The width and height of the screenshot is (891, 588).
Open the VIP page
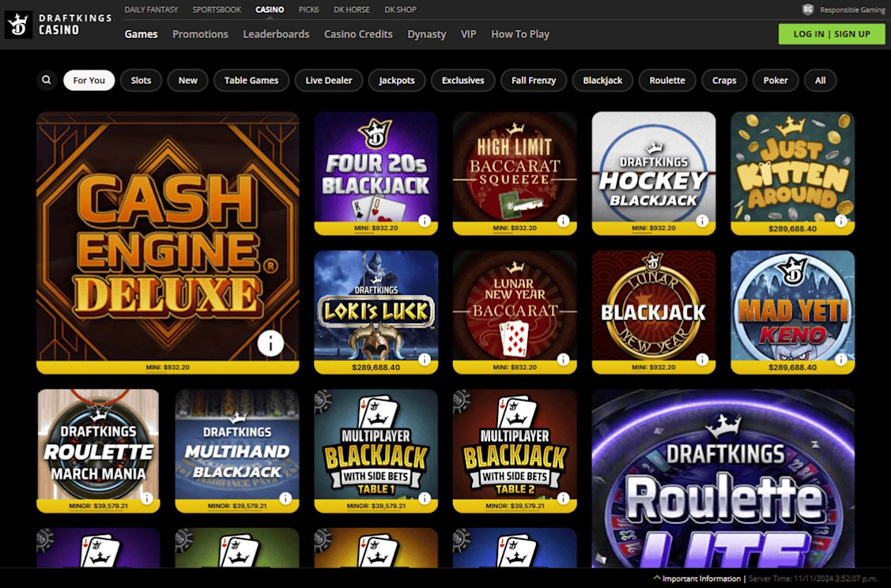coord(468,34)
